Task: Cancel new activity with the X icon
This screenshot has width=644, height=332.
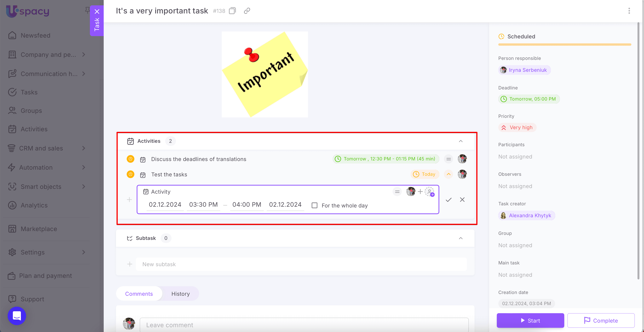Action: pyautogui.click(x=462, y=200)
